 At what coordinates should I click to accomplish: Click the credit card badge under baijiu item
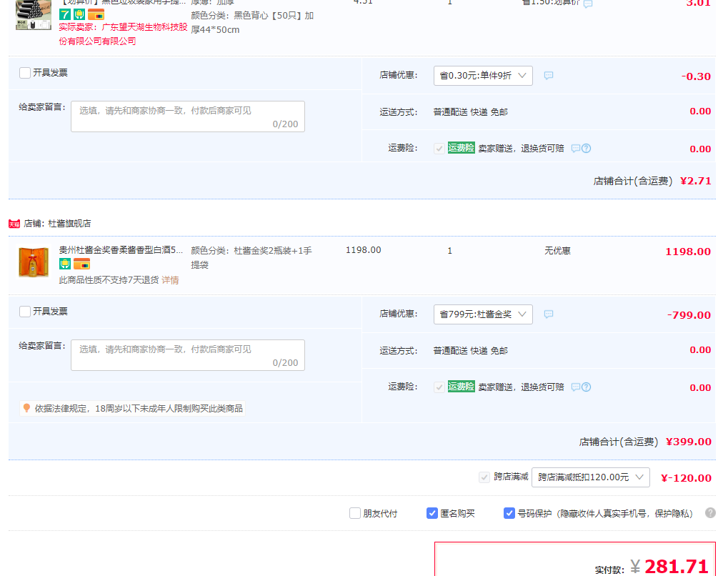[81, 264]
